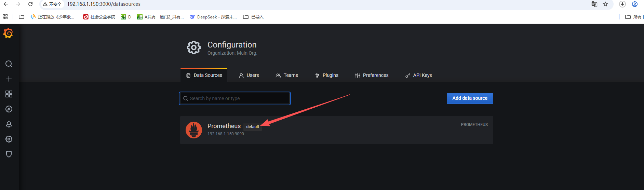Open the DeepSeek bookmark
Image resolution: width=644 pixels, height=190 pixels.
pyautogui.click(x=213, y=17)
